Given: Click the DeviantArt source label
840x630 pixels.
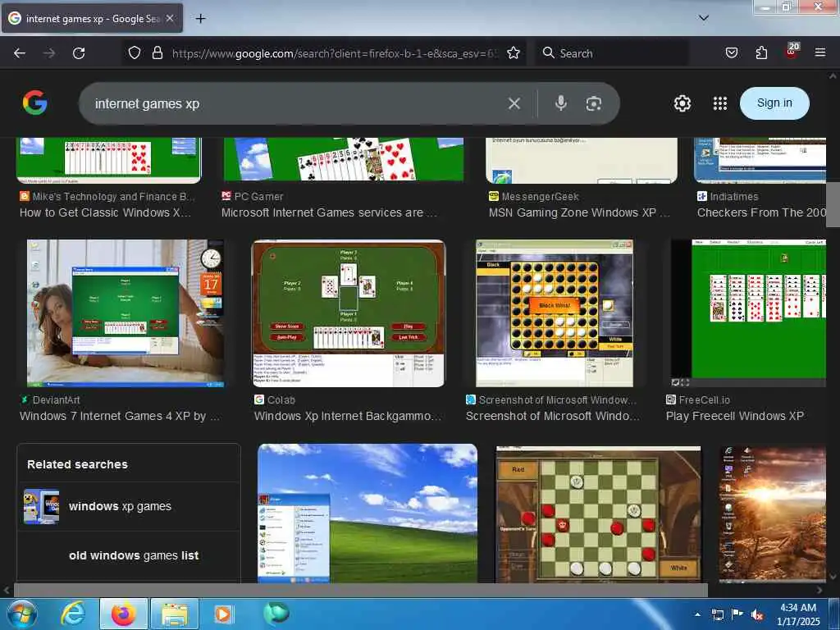Looking at the screenshot, I should pyautogui.click(x=50, y=399).
